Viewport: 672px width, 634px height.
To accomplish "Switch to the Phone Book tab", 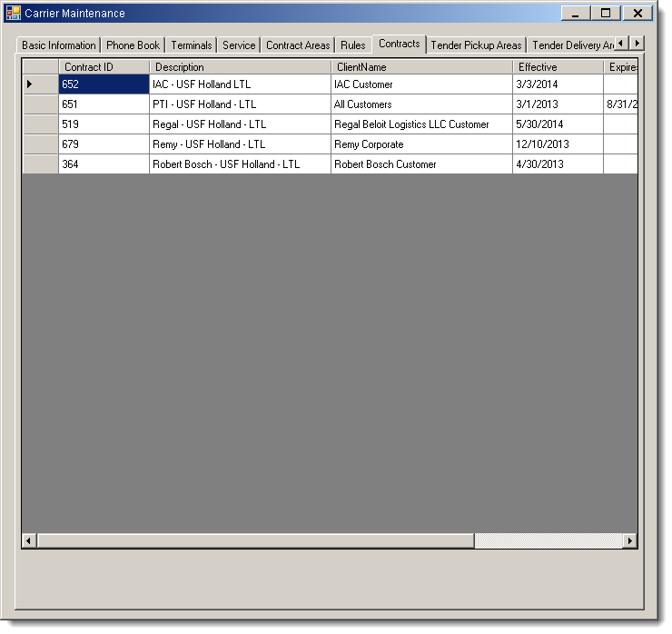I will pyautogui.click(x=133, y=45).
